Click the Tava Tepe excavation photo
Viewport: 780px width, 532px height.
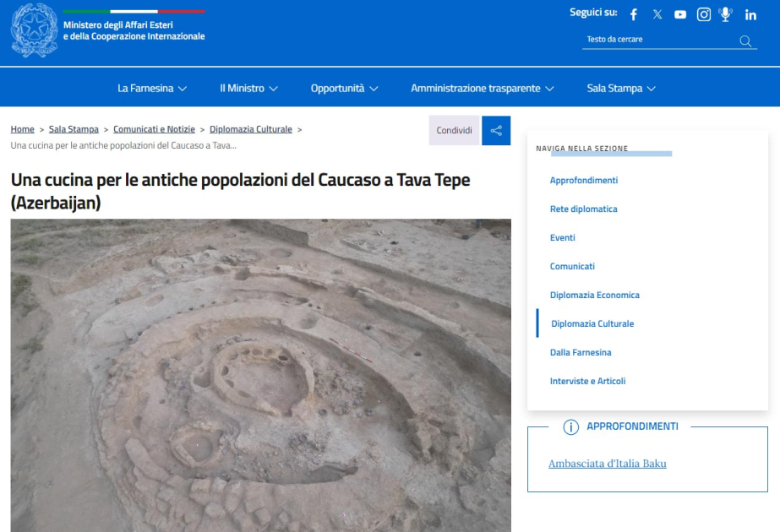[260, 376]
